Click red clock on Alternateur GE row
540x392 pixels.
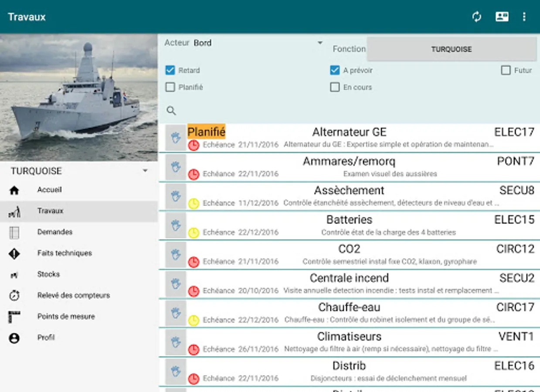194,145
